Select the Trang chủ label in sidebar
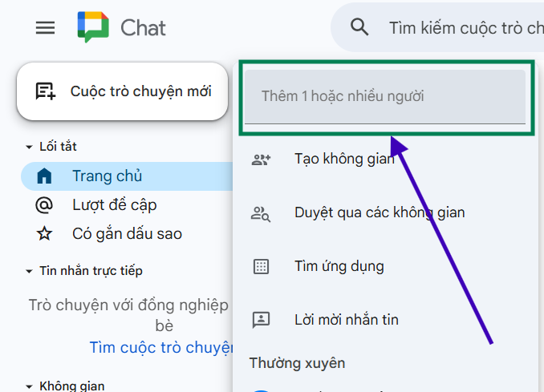The image size is (544, 392). tap(107, 176)
